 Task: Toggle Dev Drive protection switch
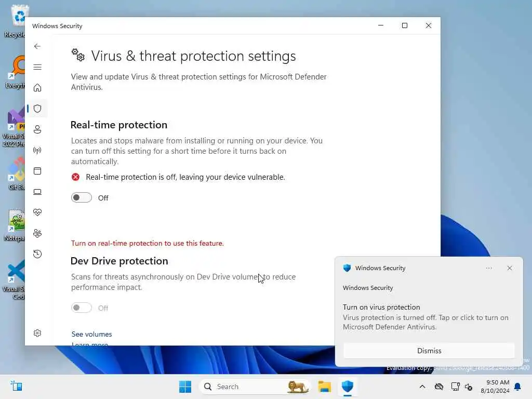pyautogui.click(x=82, y=308)
